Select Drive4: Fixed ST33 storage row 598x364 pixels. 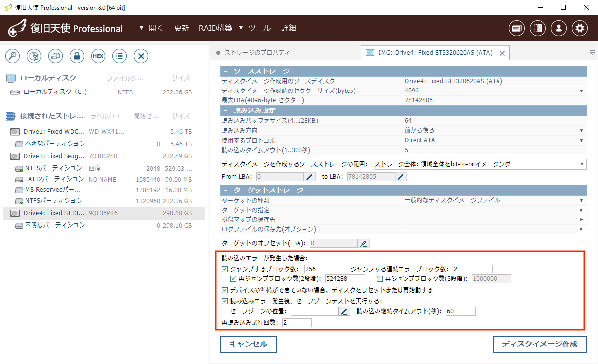[x=104, y=213]
